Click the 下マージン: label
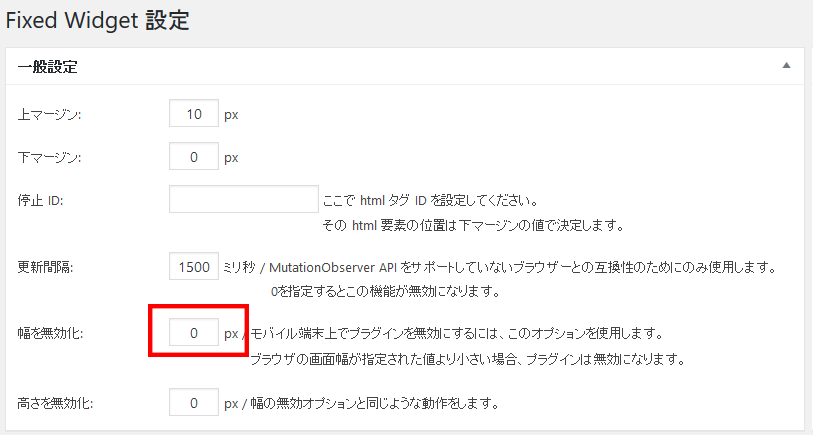813x435 pixels. coord(49,157)
